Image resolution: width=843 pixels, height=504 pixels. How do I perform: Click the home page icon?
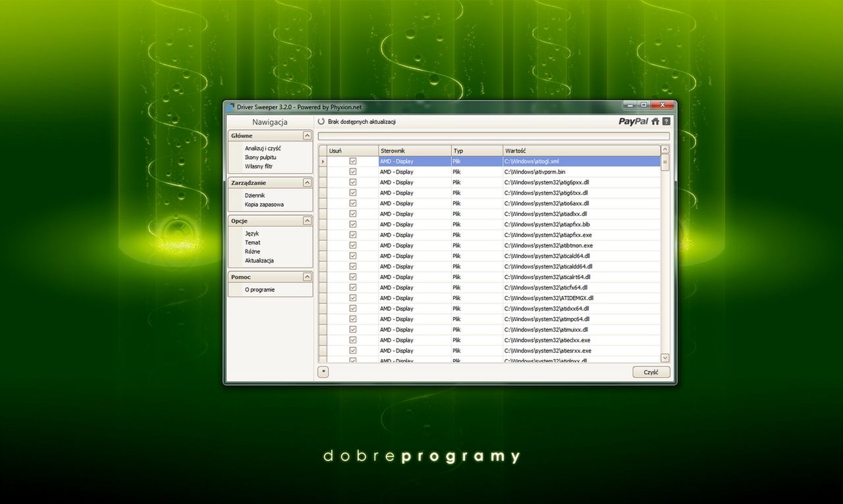click(655, 122)
